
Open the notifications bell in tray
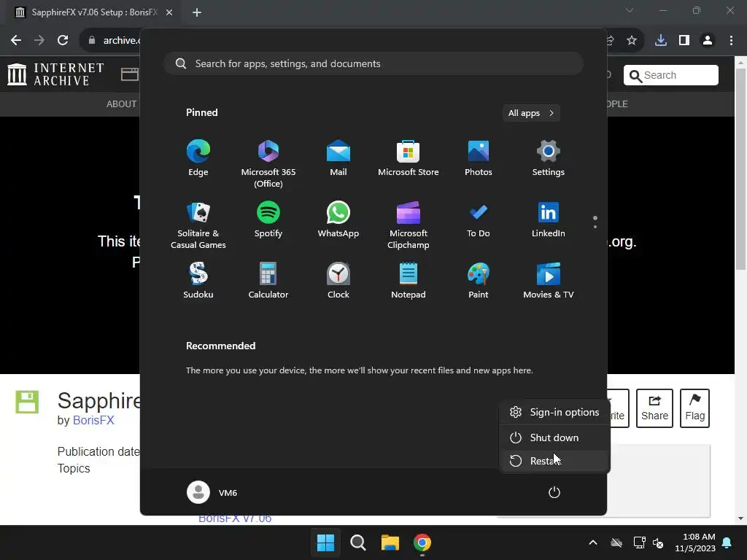[x=727, y=542]
